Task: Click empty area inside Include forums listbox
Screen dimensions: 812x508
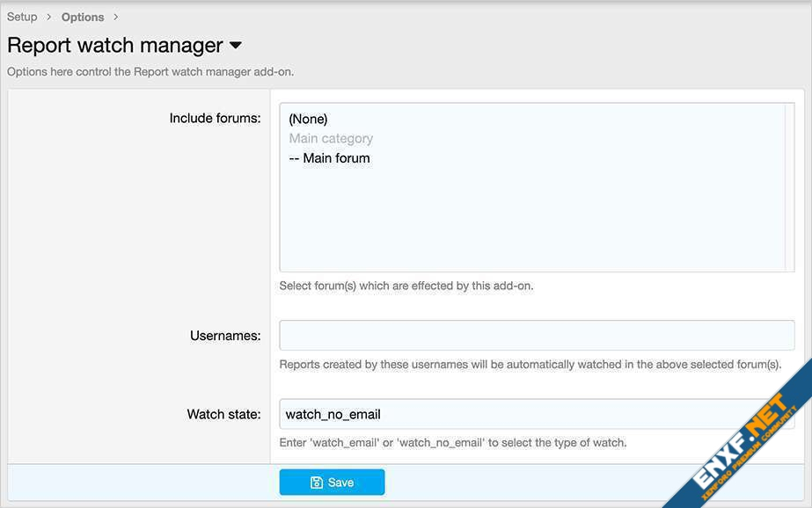Action: point(528,220)
